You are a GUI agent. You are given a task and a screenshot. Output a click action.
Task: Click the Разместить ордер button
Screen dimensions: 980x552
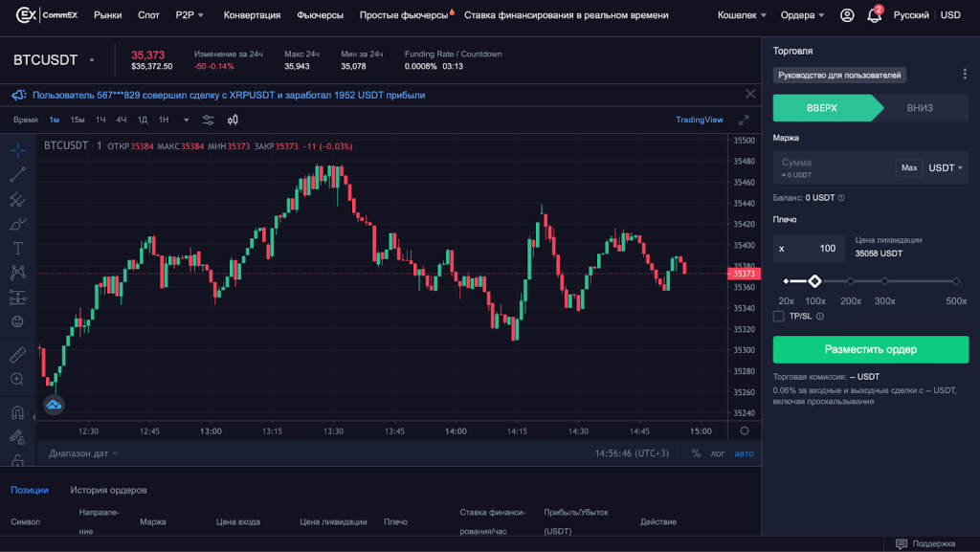tap(870, 349)
